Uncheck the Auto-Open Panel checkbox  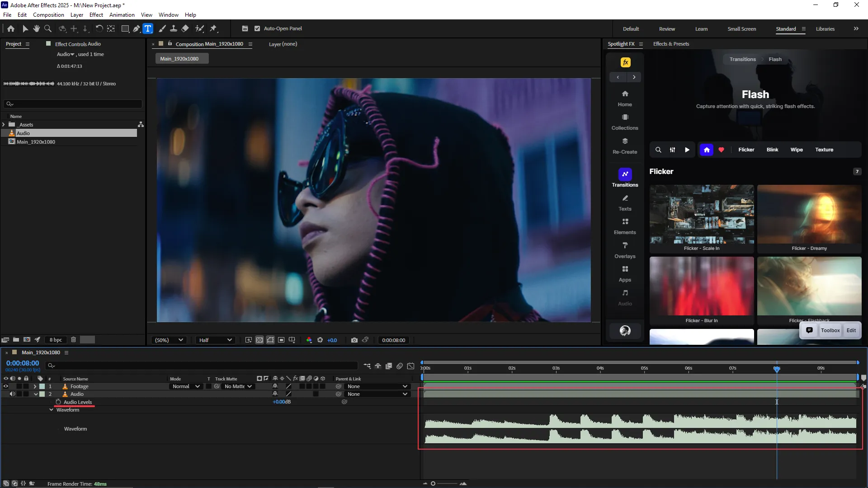point(257,28)
